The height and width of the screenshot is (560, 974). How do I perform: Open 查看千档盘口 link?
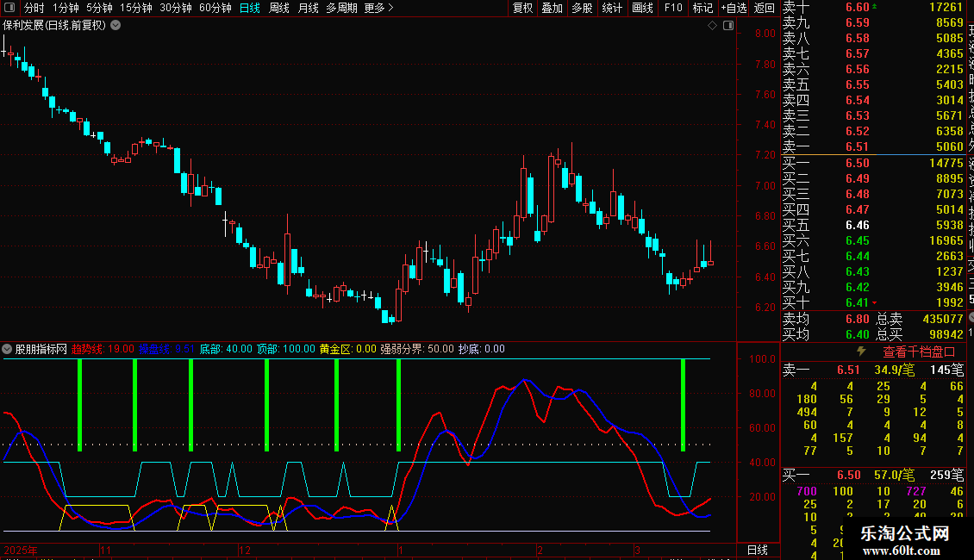[919, 352]
